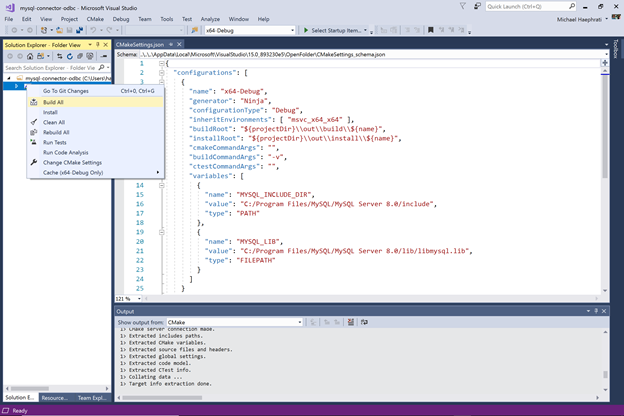Image resolution: width=624 pixels, height=416 pixels.
Task: Click the New Project toolbar icon
Action: point(44,30)
